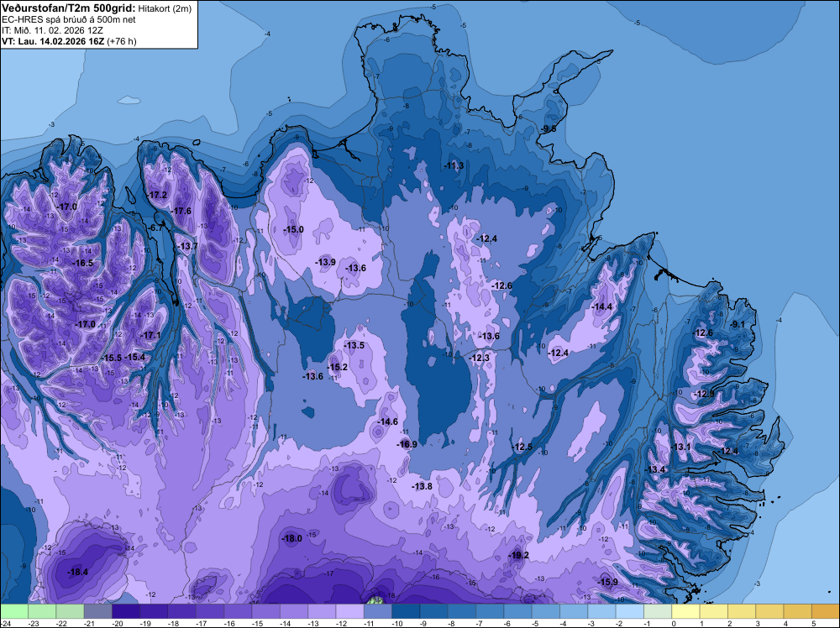Viewport: 840px width, 628px height.
Task: Click the -6.7 temperature label
Action: [155, 228]
